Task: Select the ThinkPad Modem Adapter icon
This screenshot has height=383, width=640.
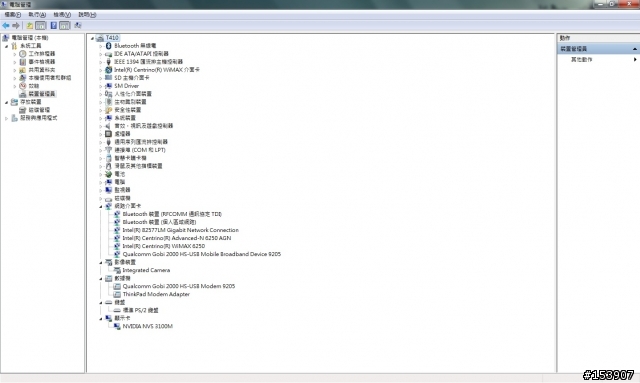Action: coord(117,294)
